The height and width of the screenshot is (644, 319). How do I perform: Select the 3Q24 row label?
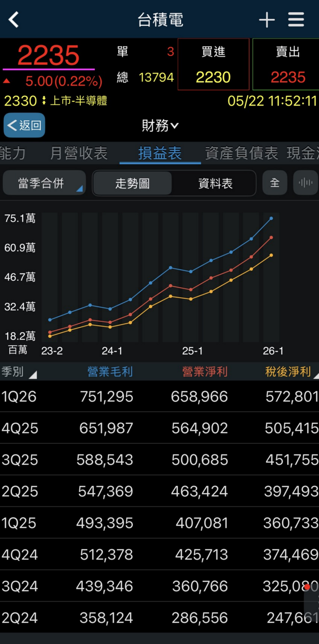[x=20, y=586]
